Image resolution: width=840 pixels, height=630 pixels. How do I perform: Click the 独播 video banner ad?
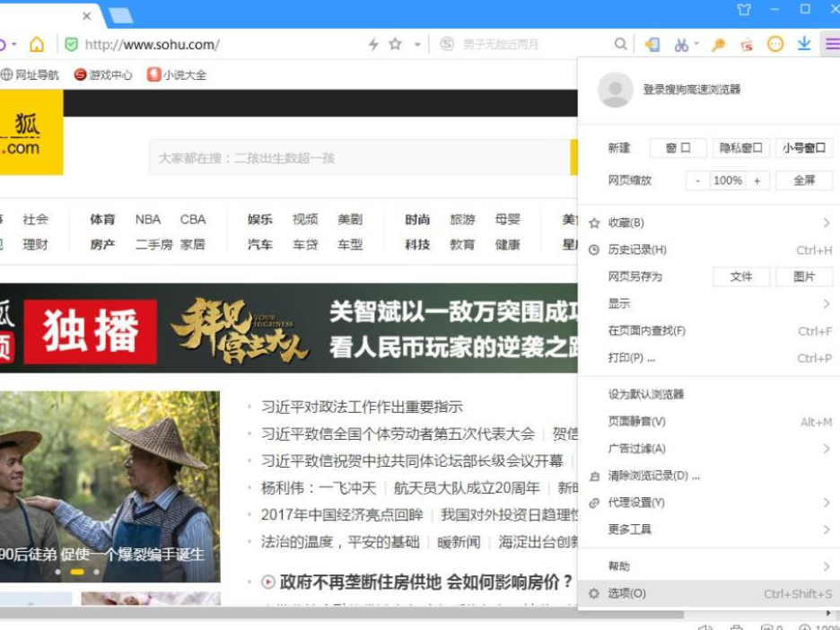(x=289, y=328)
